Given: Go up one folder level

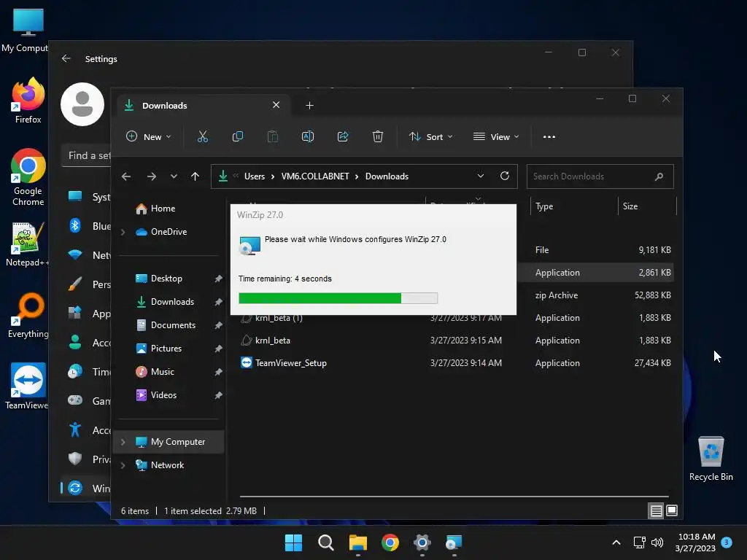Looking at the screenshot, I should point(195,176).
